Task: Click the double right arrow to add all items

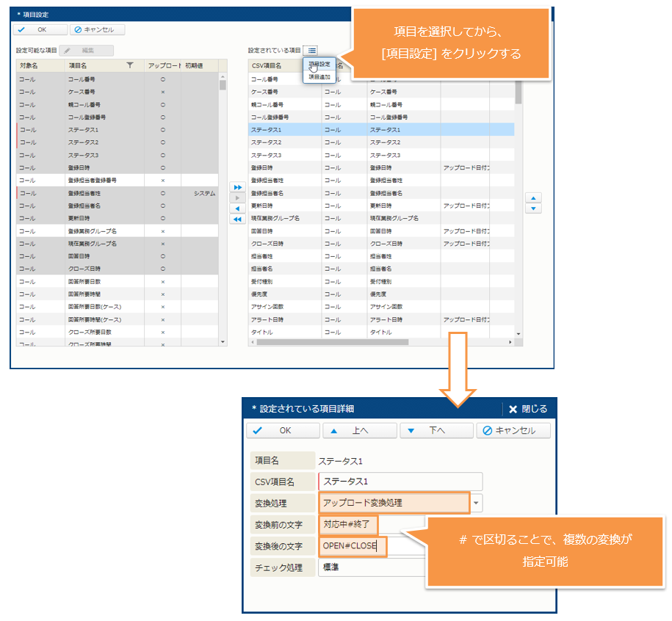Action: point(237,187)
